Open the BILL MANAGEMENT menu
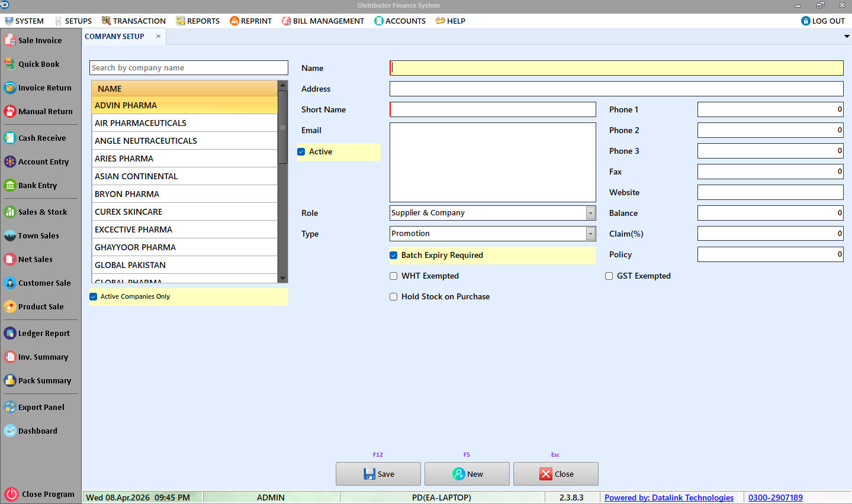Image resolution: width=852 pixels, height=504 pixels. pos(323,21)
